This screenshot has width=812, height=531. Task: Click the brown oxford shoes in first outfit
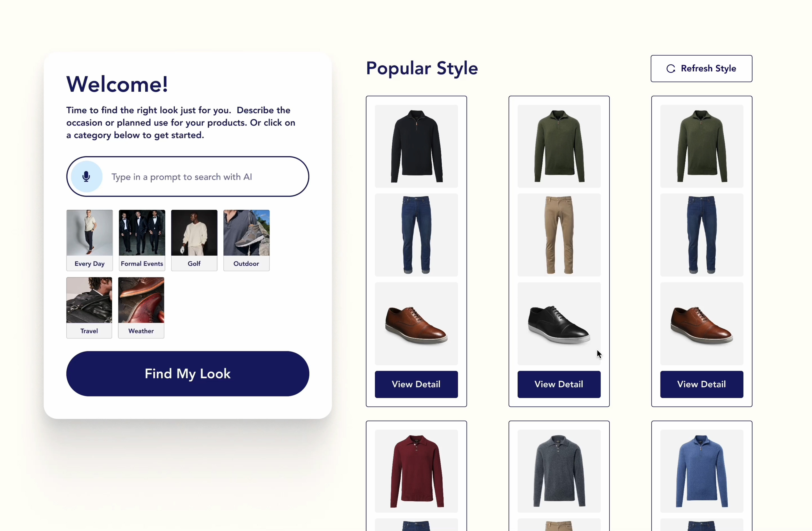416,324
